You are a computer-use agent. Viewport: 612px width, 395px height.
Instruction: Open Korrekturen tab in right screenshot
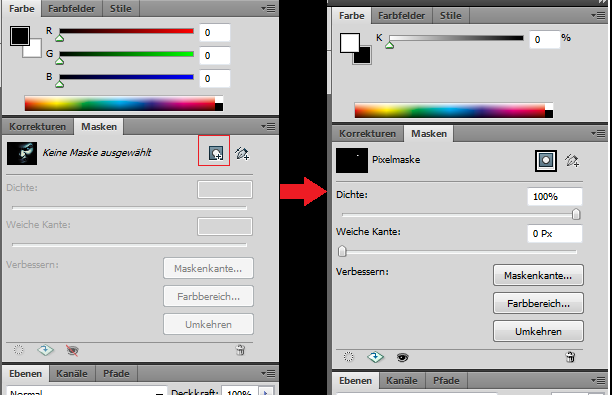click(367, 133)
